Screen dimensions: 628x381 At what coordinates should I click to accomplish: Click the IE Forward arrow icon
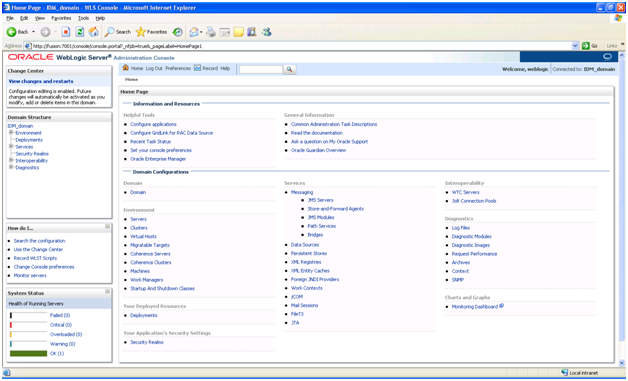[x=45, y=32]
